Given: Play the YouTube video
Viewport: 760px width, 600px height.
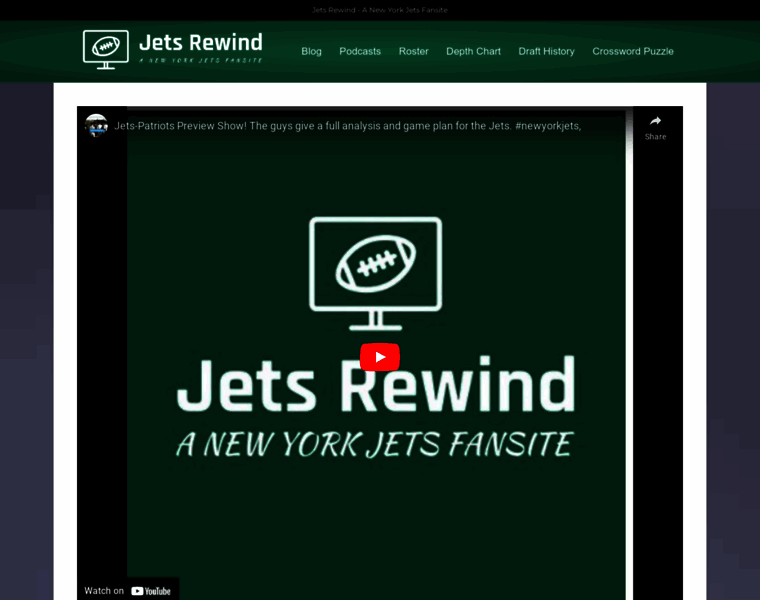Looking at the screenshot, I should [380, 357].
